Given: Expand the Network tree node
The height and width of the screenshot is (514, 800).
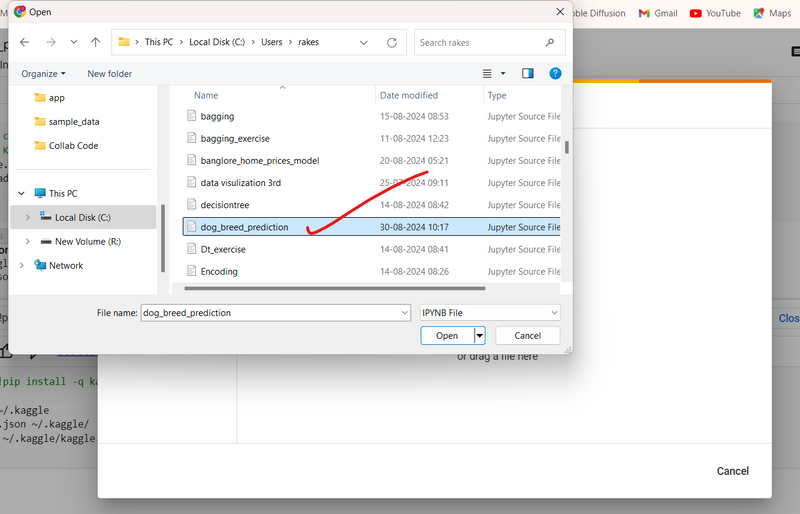Looking at the screenshot, I should tap(22, 265).
